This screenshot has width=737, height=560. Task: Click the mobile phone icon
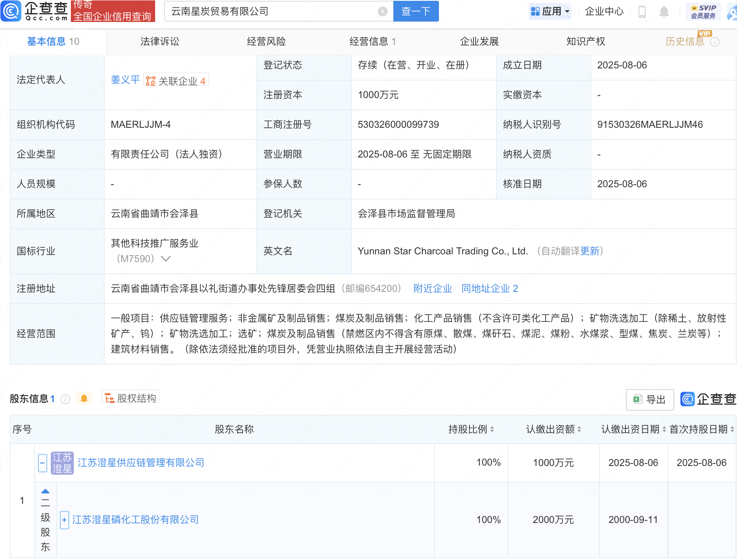click(642, 11)
